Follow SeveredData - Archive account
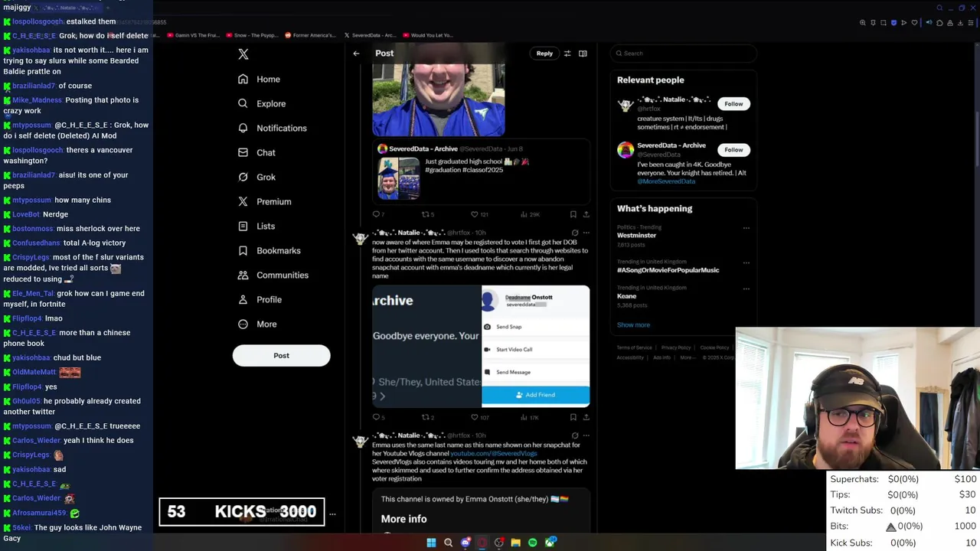 tap(733, 150)
